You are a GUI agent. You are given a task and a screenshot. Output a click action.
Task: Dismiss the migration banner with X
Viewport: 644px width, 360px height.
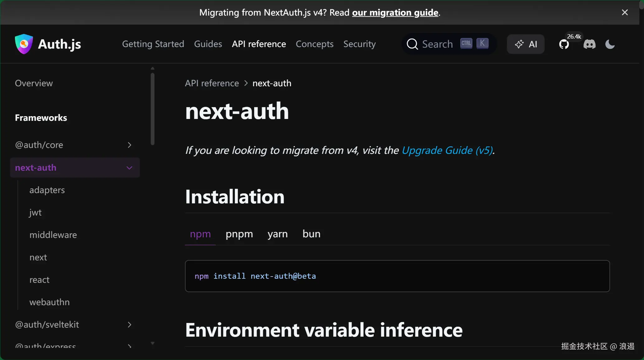(625, 12)
